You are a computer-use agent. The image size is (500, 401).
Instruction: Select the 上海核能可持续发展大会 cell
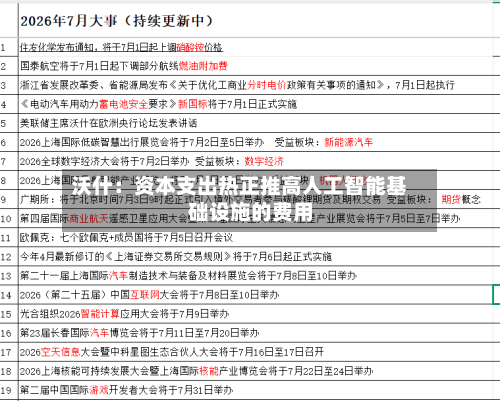(256, 371)
